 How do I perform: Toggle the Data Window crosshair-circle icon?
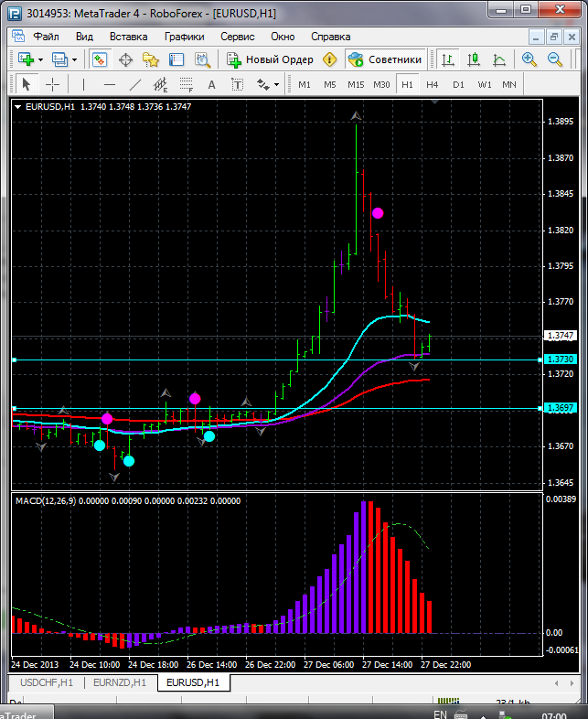tap(125, 59)
